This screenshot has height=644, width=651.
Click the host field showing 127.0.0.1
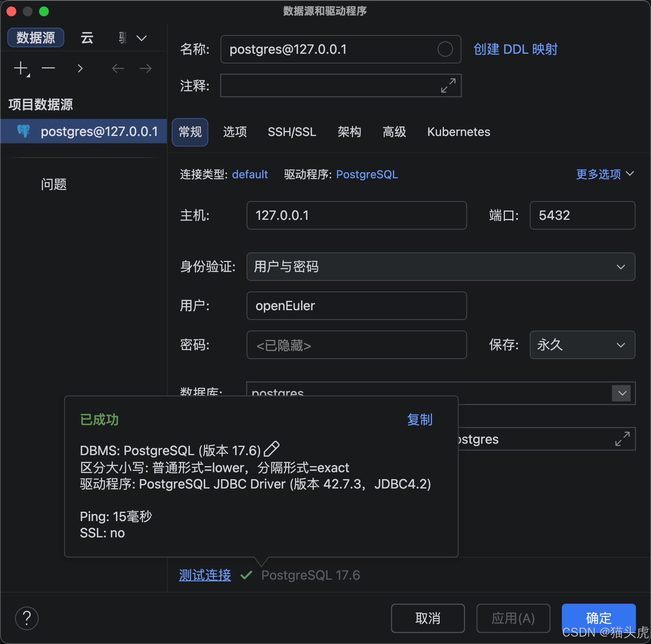[x=356, y=215]
